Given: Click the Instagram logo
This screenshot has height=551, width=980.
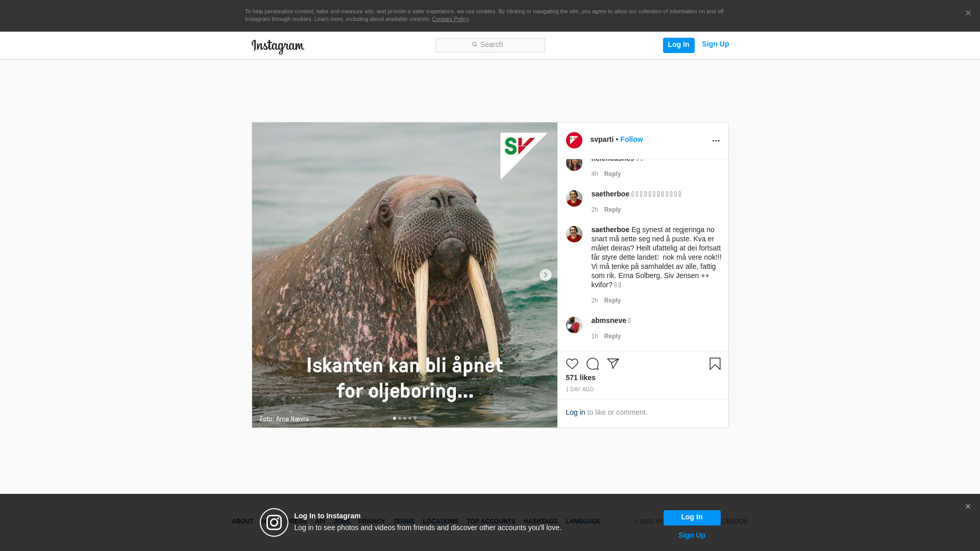Looking at the screenshot, I should [278, 46].
